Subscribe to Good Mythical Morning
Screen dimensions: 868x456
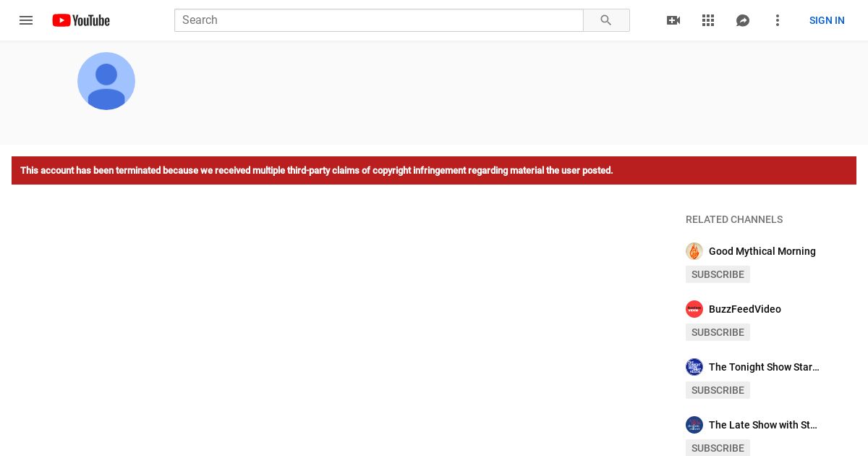[718, 274]
